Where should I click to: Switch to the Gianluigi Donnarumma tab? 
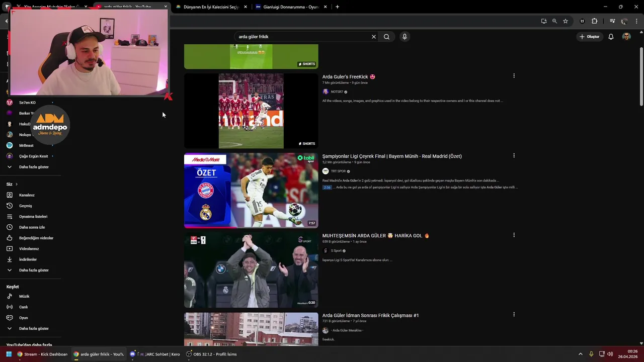291,7
